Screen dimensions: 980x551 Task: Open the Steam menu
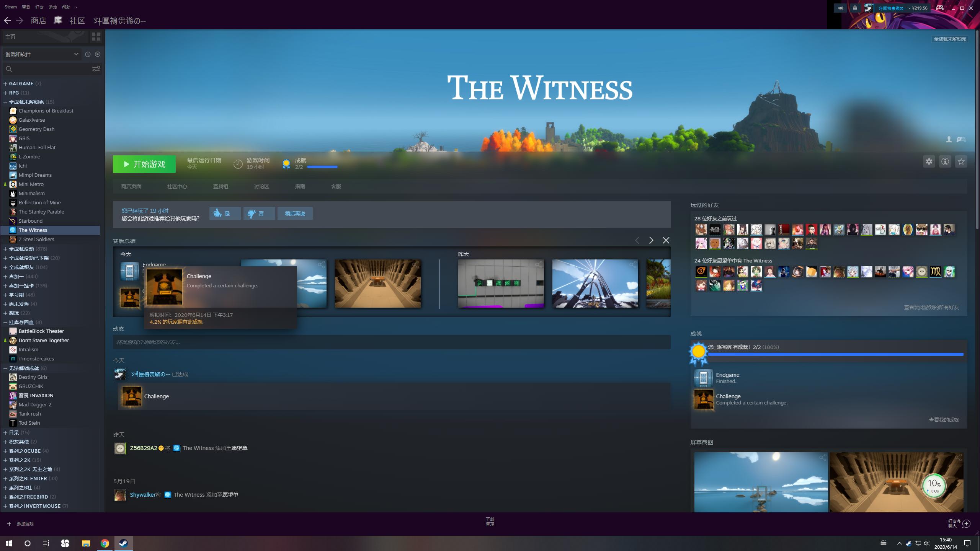[11, 7]
